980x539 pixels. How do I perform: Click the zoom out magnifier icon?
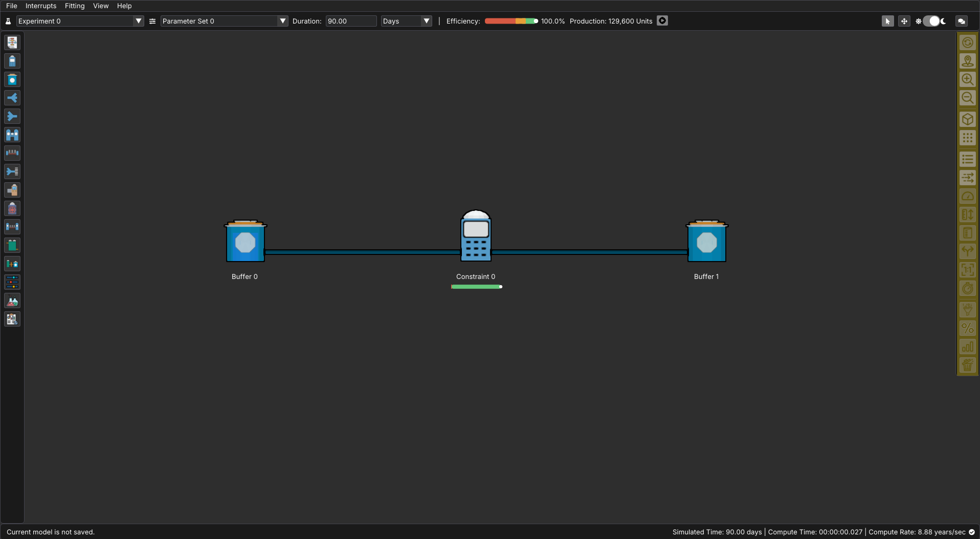click(x=967, y=98)
